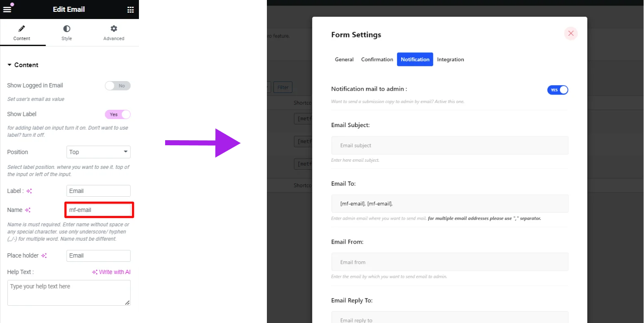Click the Email From input field
This screenshot has height=323, width=644.
(449, 262)
